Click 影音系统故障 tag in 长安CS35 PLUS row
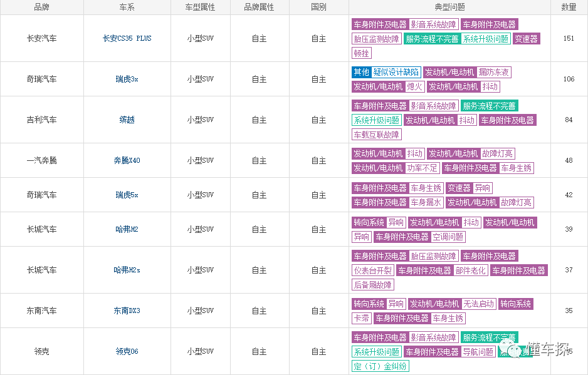Viewport: 588px width, 375px height. point(433,24)
